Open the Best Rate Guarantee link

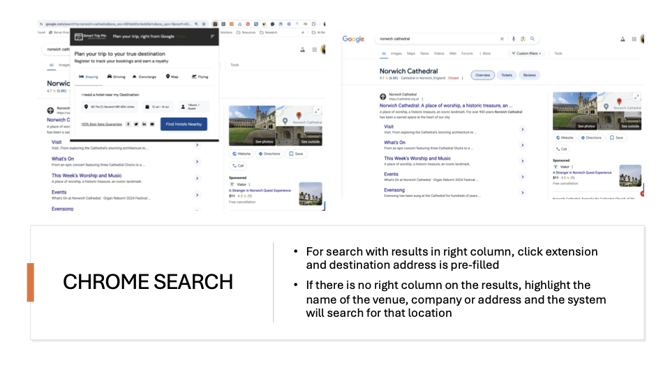point(102,124)
